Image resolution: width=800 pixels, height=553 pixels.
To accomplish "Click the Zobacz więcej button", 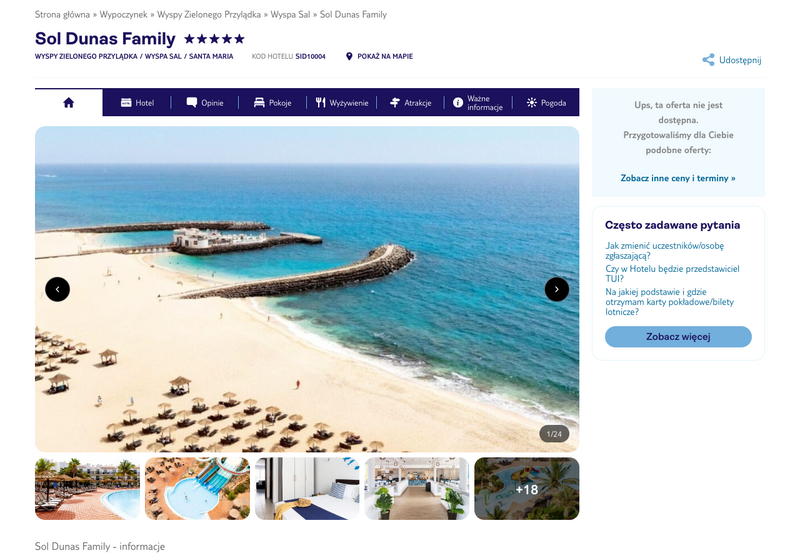I will [x=678, y=337].
